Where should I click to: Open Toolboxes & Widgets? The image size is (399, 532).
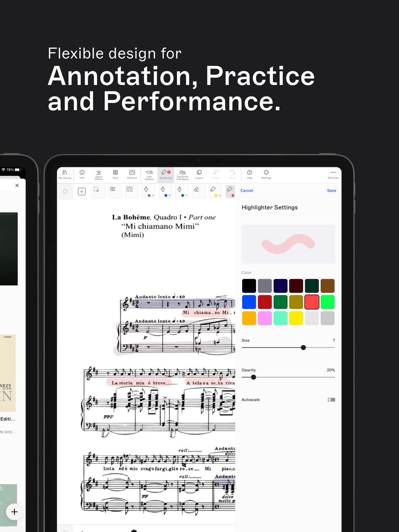(x=182, y=175)
